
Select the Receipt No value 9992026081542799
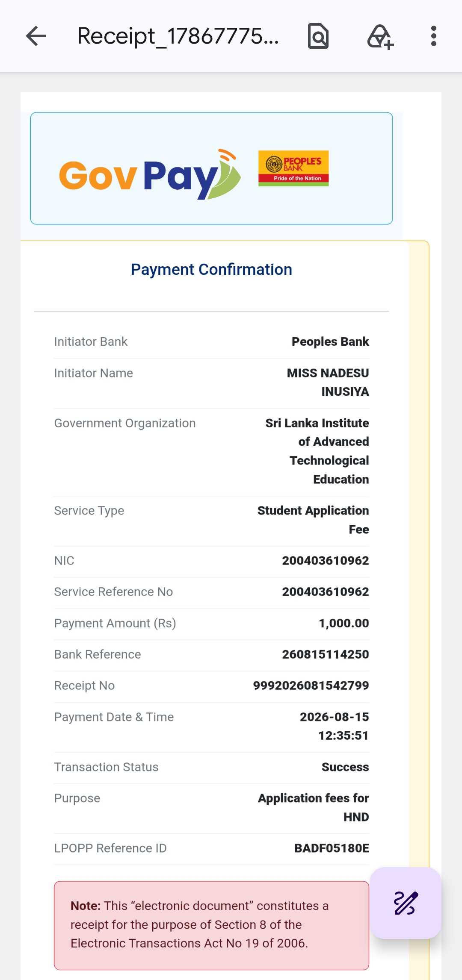311,686
